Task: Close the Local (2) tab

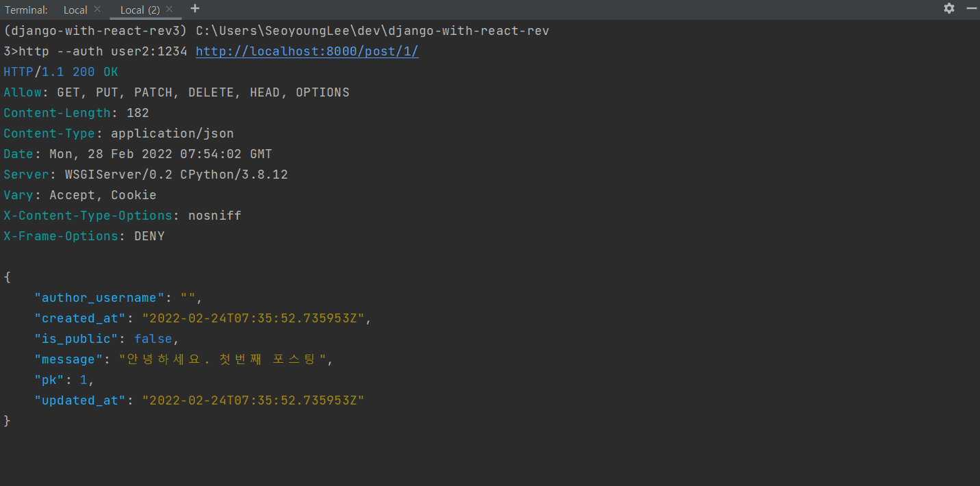Action: pyautogui.click(x=169, y=9)
